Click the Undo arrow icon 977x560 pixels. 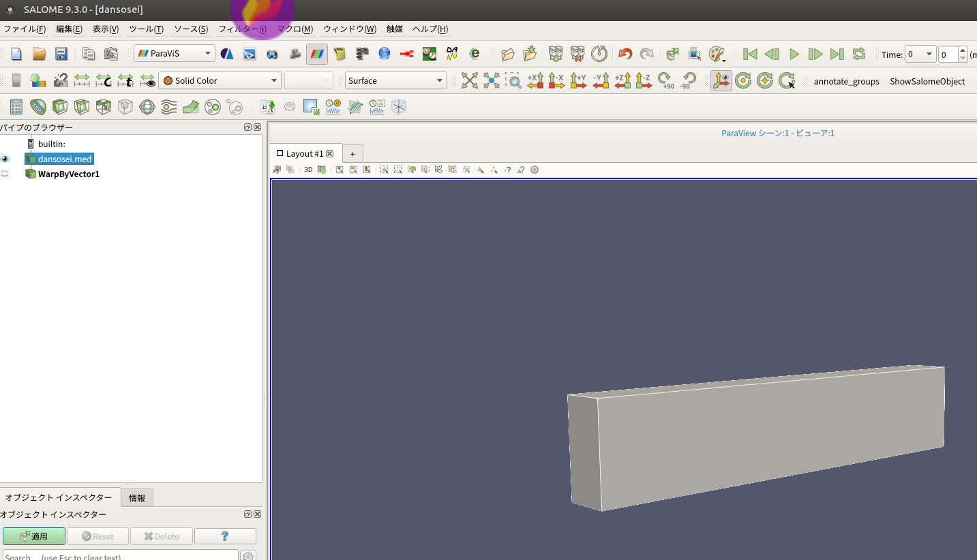(625, 54)
